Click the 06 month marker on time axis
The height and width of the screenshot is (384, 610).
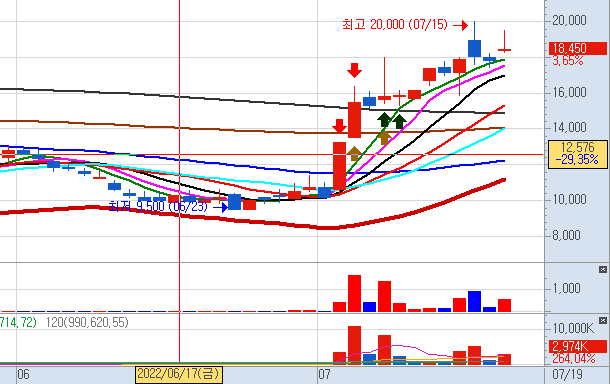(23, 375)
